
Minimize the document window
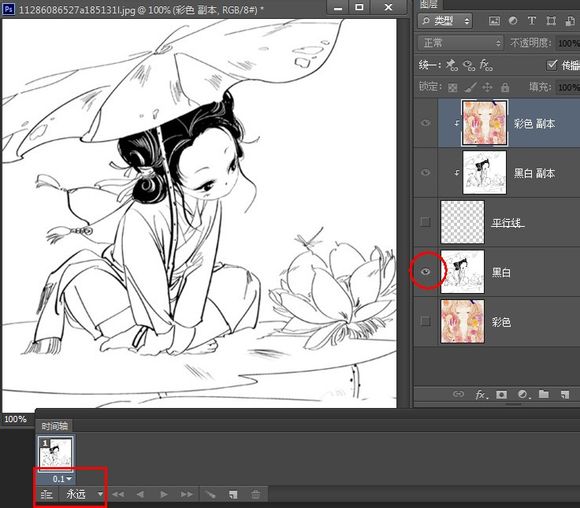click(x=338, y=7)
